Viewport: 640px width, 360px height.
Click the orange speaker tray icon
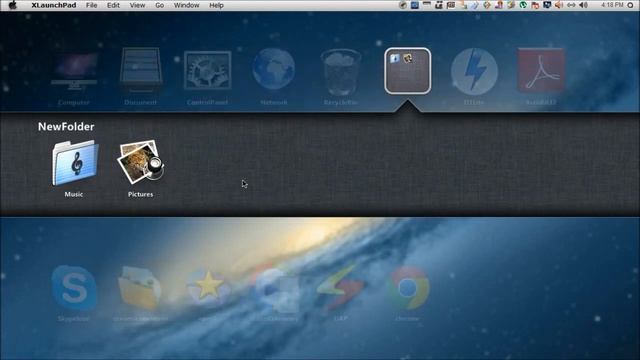coord(559,5)
